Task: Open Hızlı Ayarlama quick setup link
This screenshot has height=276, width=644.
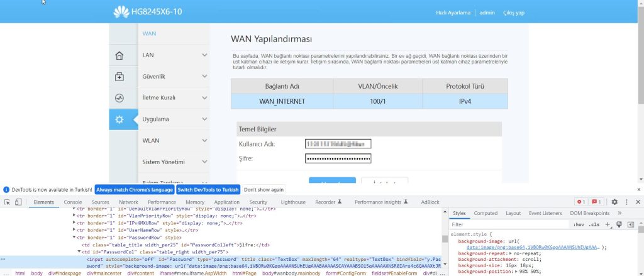Action: pyautogui.click(x=453, y=13)
